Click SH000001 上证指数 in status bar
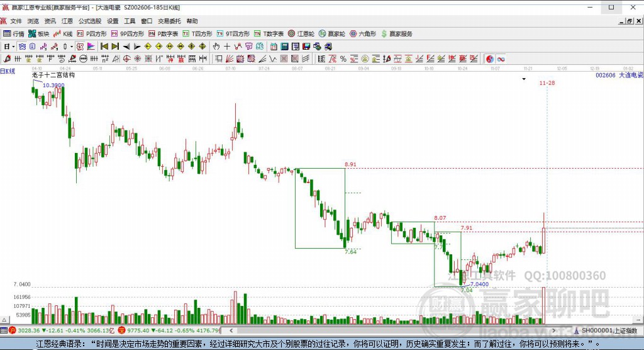 pyautogui.click(x=609, y=330)
